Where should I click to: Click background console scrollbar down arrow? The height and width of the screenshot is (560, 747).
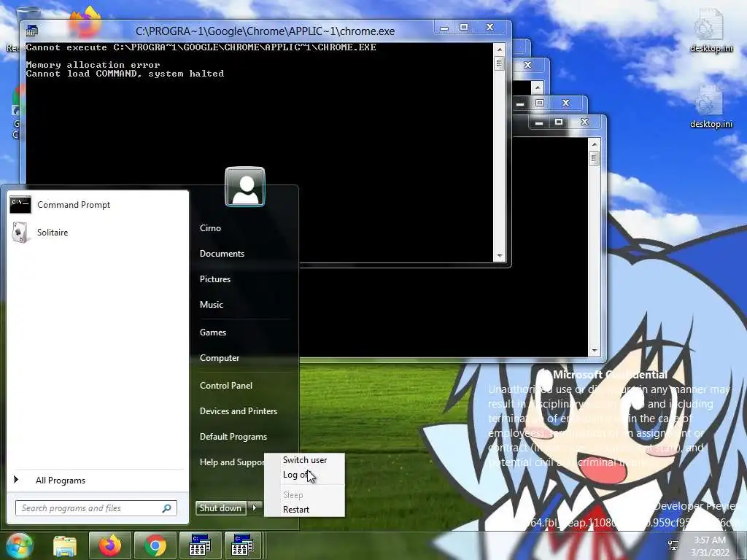tap(594, 351)
